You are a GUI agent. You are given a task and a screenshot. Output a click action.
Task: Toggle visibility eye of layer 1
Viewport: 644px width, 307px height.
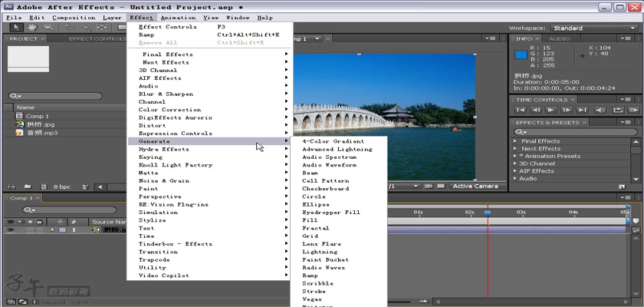[10, 229]
